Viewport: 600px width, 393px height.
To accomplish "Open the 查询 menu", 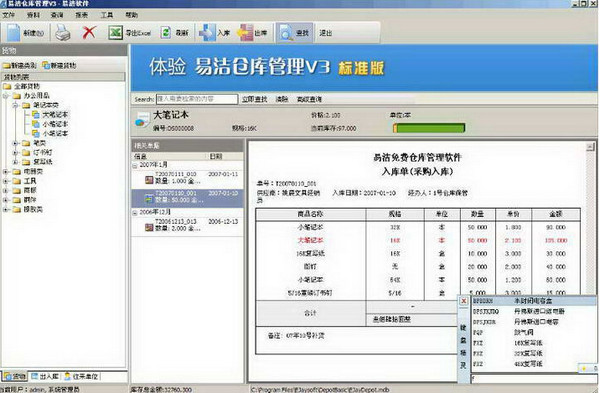I will point(57,15).
